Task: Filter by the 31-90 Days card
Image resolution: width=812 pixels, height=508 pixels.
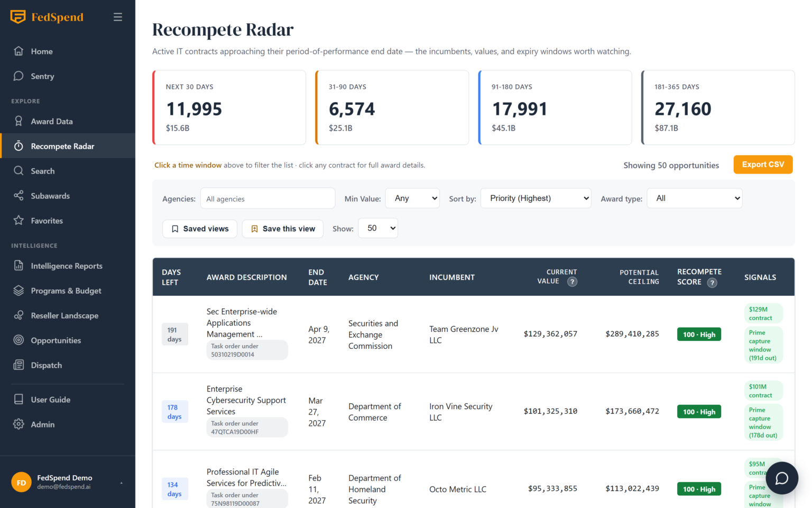Action: point(392,107)
